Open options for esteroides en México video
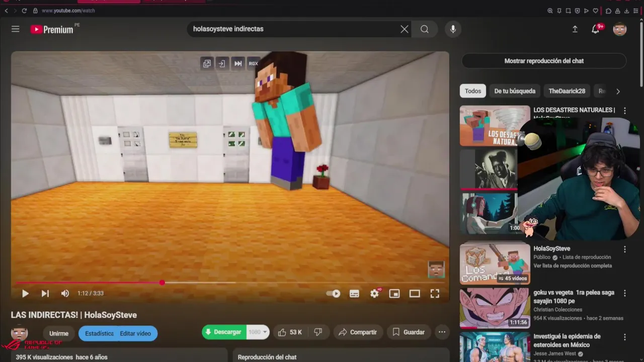Image resolution: width=644 pixels, height=362 pixels. coord(625,337)
